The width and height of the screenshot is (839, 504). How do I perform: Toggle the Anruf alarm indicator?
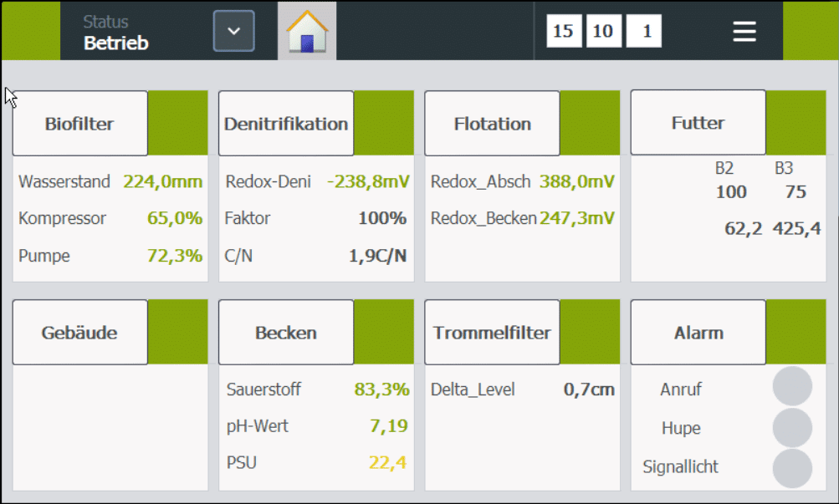(791, 388)
